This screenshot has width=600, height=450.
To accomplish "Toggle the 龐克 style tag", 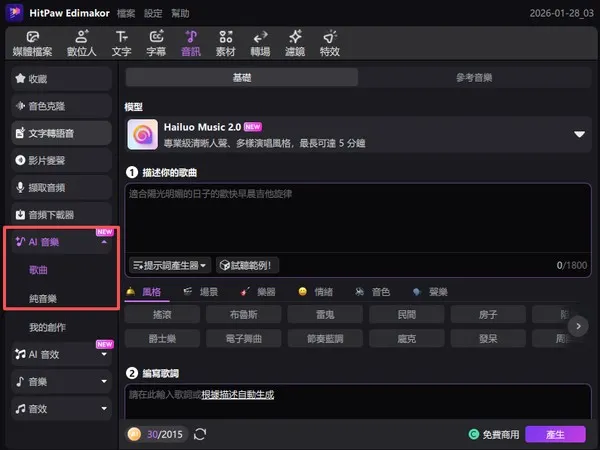I will pyautogui.click(x=406, y=339).
